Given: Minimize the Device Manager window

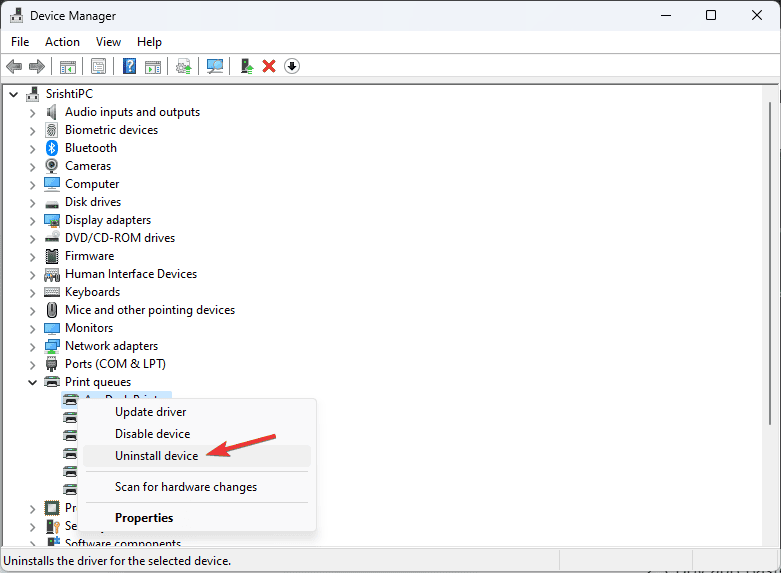Looking at the screenshot, I should (x=666, y=15).
